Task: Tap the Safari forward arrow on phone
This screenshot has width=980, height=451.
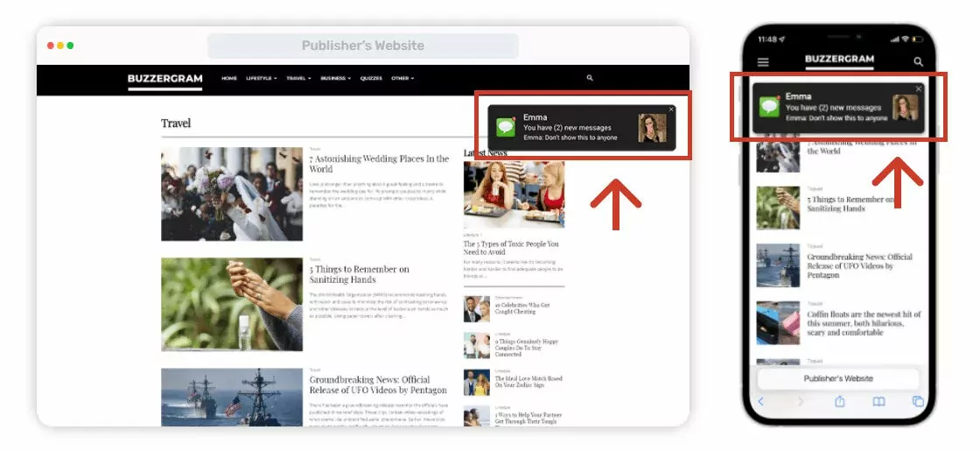Action: click(801, 402)
